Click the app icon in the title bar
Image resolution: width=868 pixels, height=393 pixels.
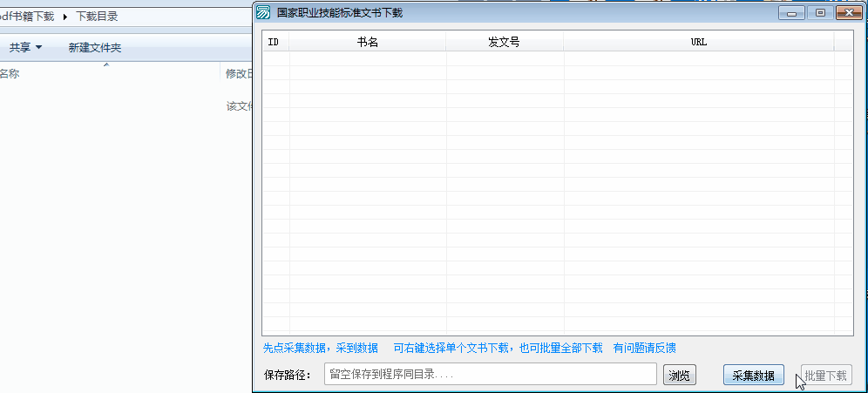263,12
